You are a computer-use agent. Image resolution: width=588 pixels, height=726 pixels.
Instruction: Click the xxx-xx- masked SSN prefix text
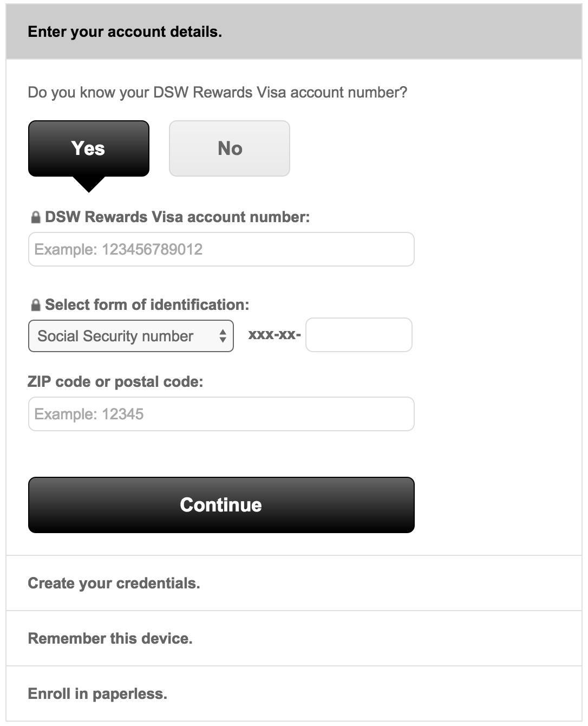(x=275, y=335)
